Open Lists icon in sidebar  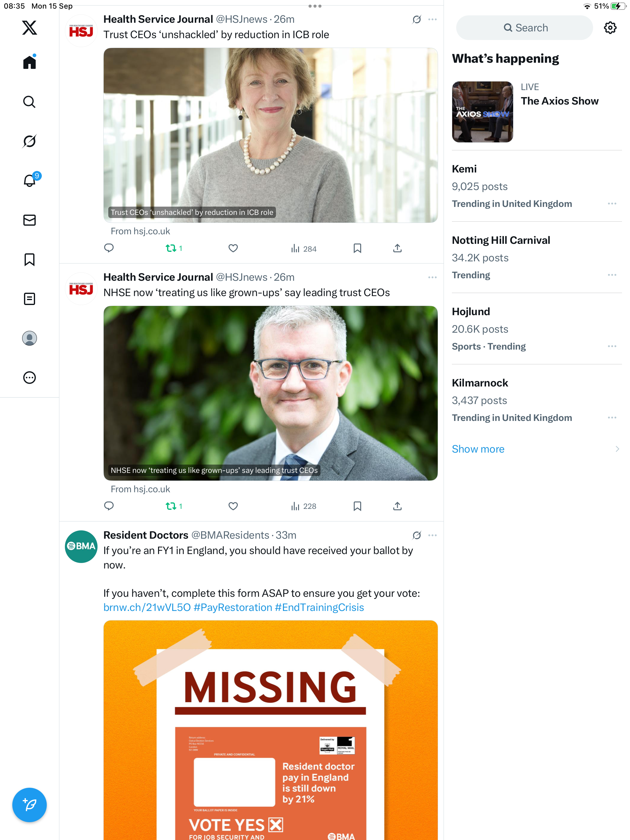29,299
